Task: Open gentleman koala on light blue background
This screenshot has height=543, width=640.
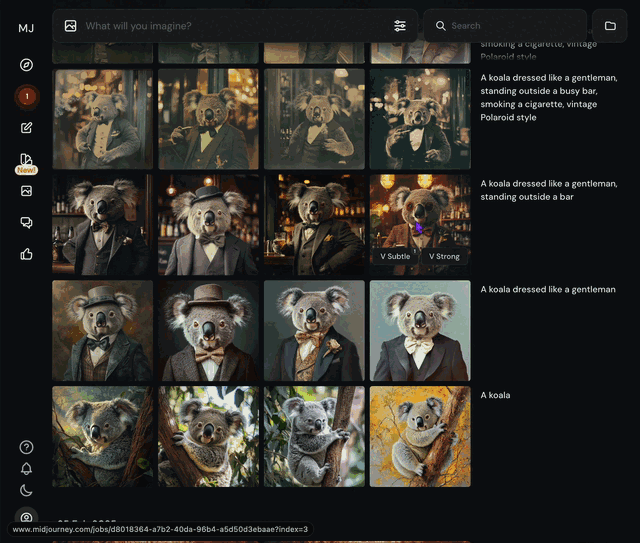Action: click(x=420, y=331)
